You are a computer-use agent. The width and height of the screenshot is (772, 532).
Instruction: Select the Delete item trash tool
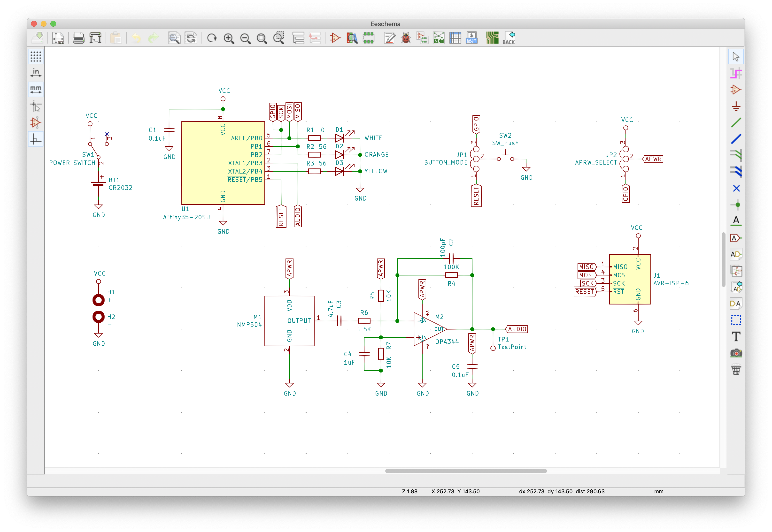pyautogui.click(x=736, y=369)
